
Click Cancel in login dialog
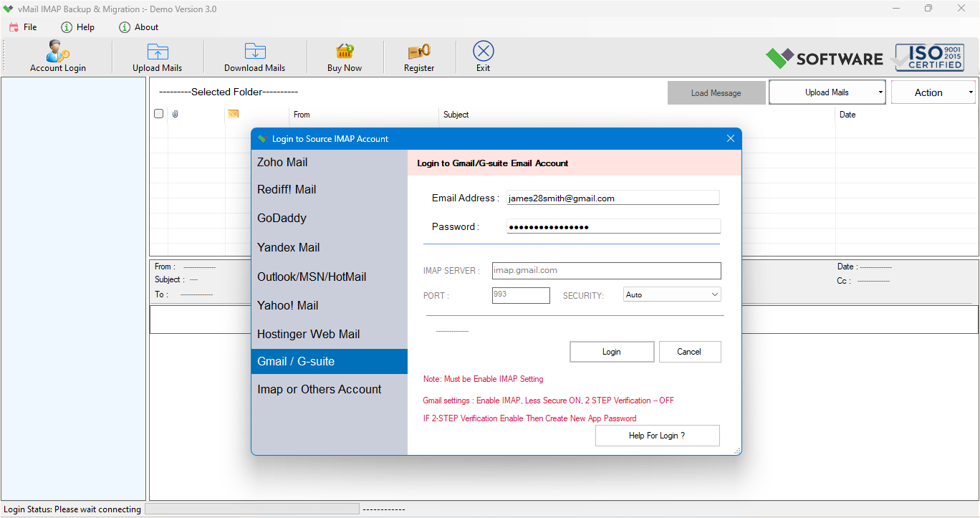click(689, 352)
